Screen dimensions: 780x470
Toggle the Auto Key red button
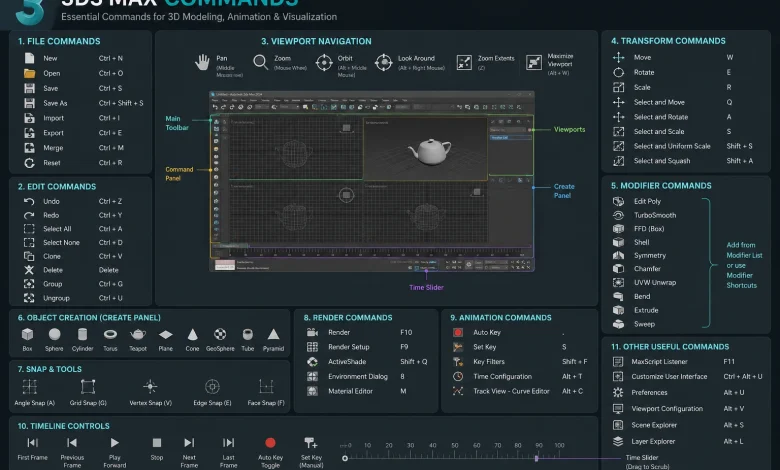pos(270,443)
